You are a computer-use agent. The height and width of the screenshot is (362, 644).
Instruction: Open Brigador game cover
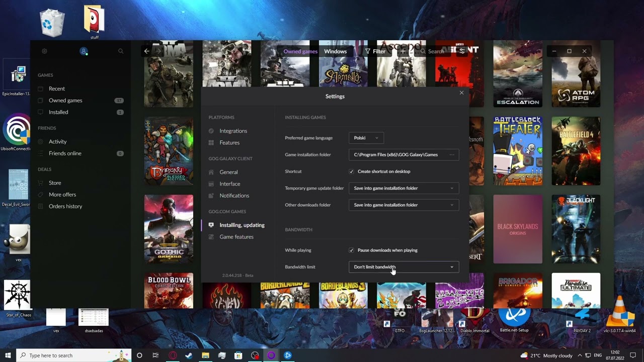tap(518, 290)
